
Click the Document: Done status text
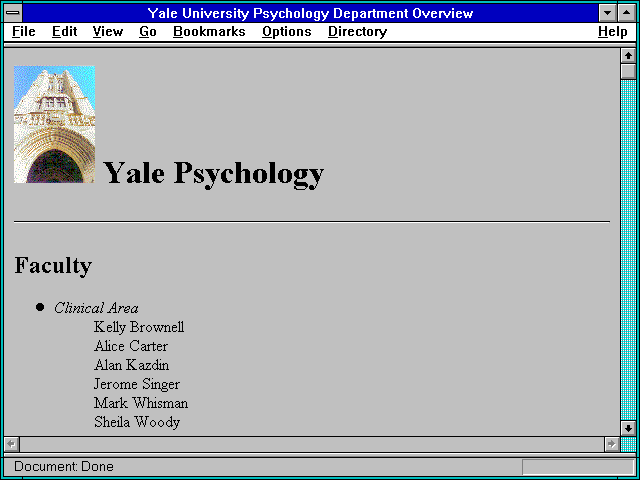(64, 467)
